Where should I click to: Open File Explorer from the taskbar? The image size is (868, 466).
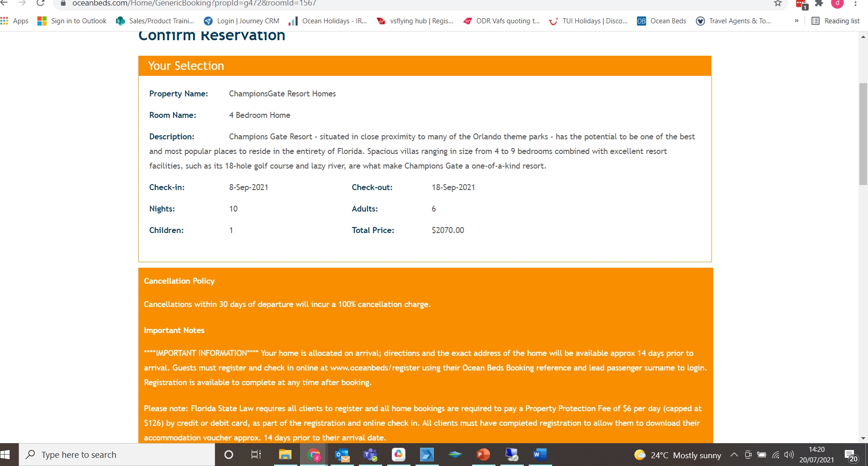pyautogui.click(x=285, y=455)
